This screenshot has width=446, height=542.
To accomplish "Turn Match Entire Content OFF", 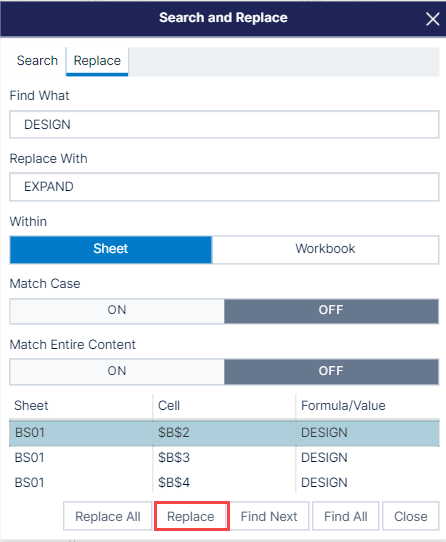I will pos(331,371).
